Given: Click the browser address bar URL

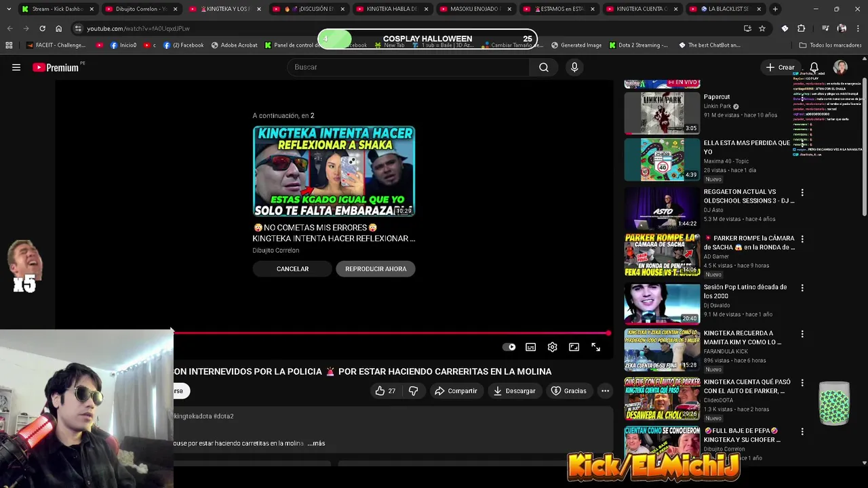Looking at the screenshot, I should click(138, 28).
